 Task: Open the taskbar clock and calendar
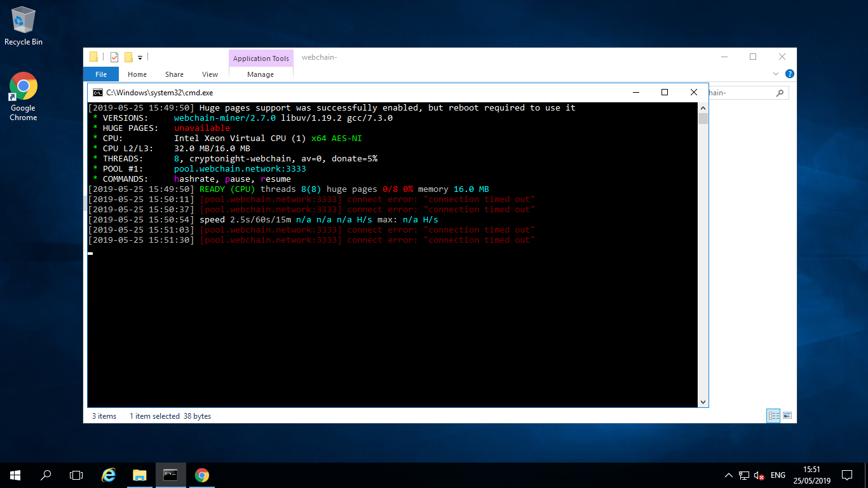811,475
